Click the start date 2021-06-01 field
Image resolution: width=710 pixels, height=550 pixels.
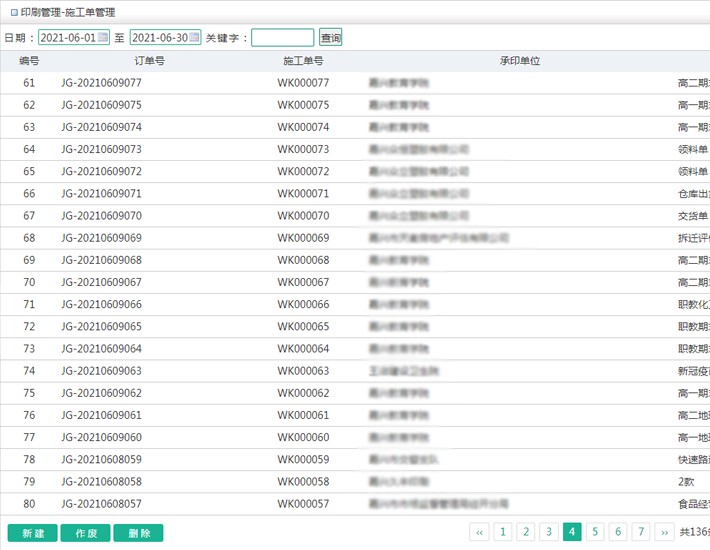pos(68,38)
